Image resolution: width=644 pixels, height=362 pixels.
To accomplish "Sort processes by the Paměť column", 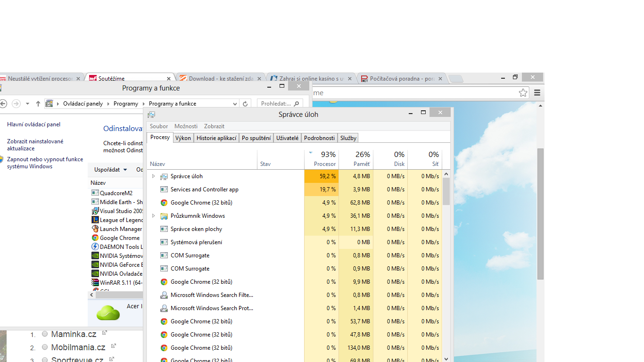I will pyautogui.click(x=356, y=159).
